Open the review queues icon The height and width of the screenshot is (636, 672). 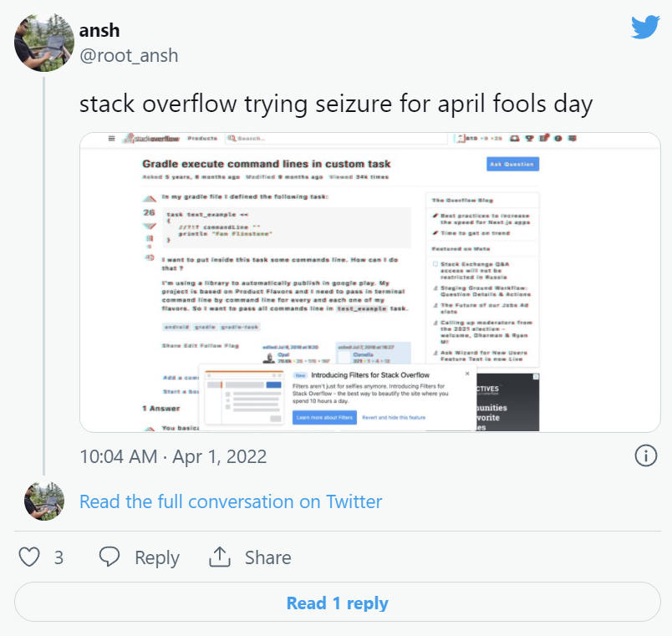click(x=544, y=139)
